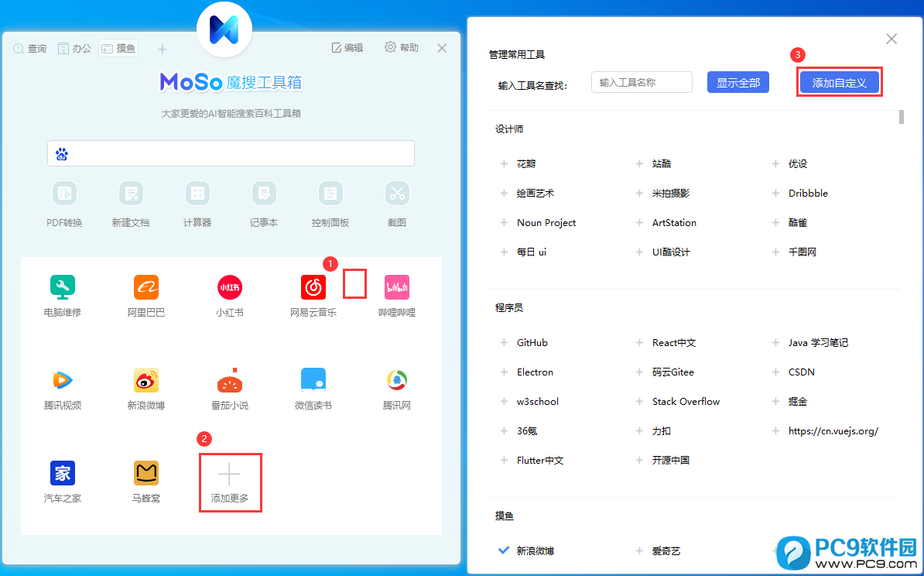Add Dribbble to common tools

(x=775, y=194)
